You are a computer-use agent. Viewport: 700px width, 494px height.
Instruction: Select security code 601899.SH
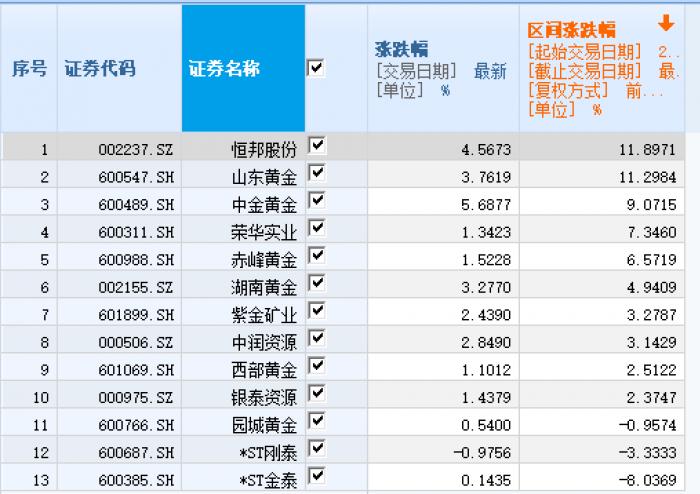click(136, 315)
